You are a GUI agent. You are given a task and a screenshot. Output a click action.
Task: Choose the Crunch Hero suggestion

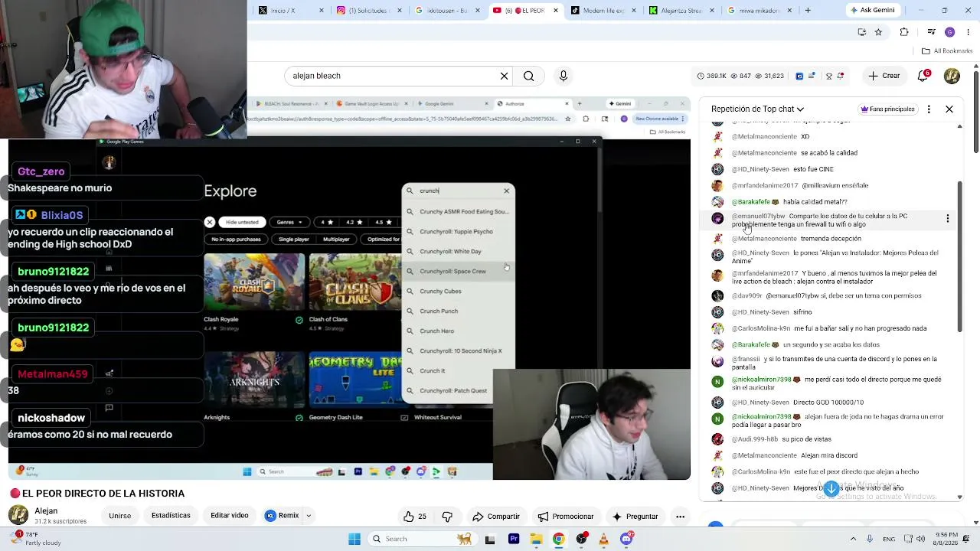click(459, 331)
